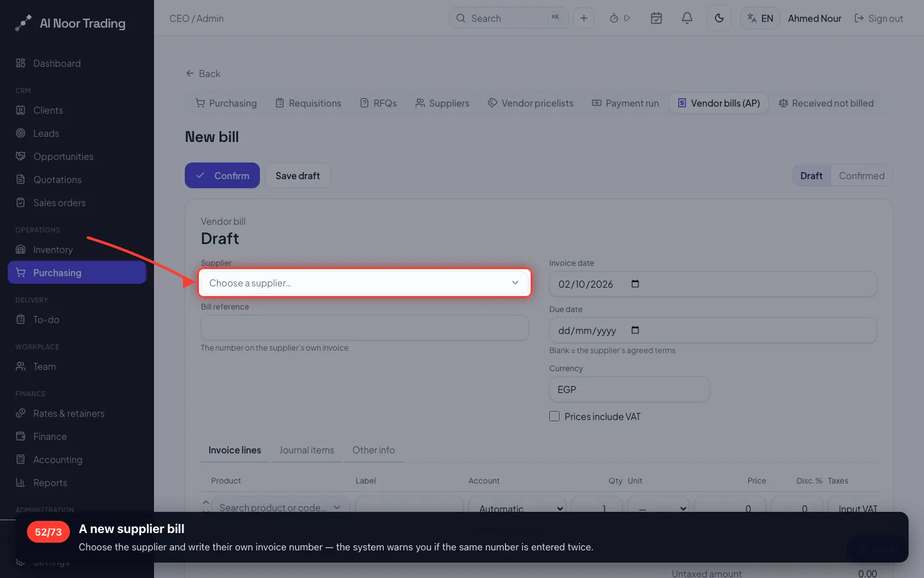924x578 pixels.
Task: Open Quotations in the sidebar
Action: pyautogui.click(x=77, y=180)
